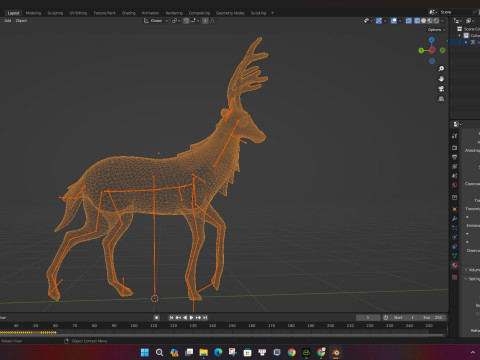Expand the Volume panel in properties
Viewport: 480px width, 360px height.
point(466,270)
